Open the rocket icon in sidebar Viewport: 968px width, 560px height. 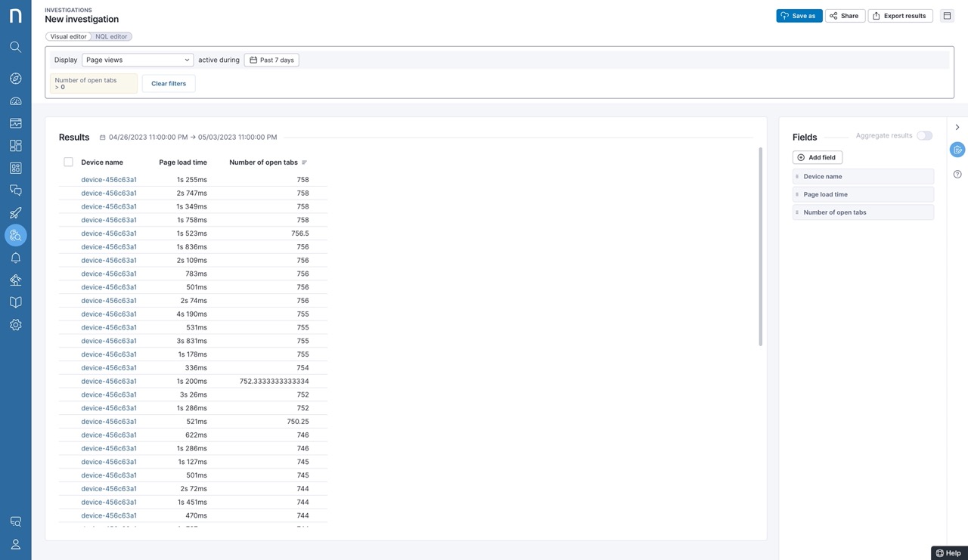[15, 213]
